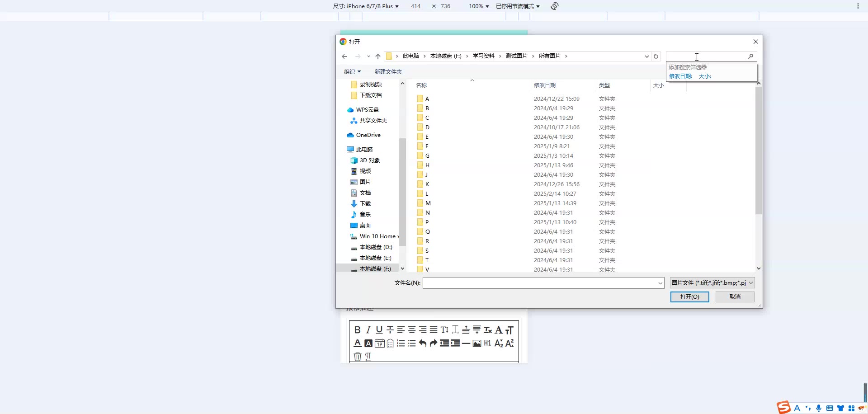Click 新建文件夹 to create a folder
This screenshot has height=414, width=868.
coord(388,71)
